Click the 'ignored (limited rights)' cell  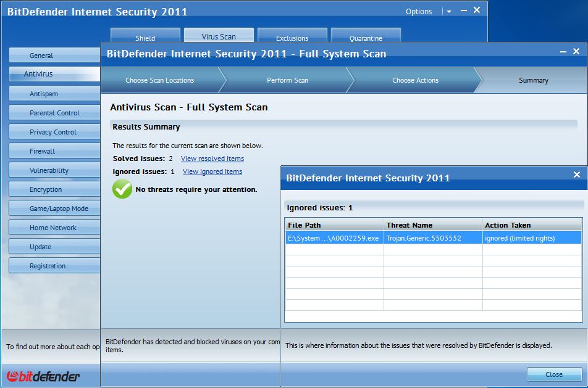[x=532, y=238]
